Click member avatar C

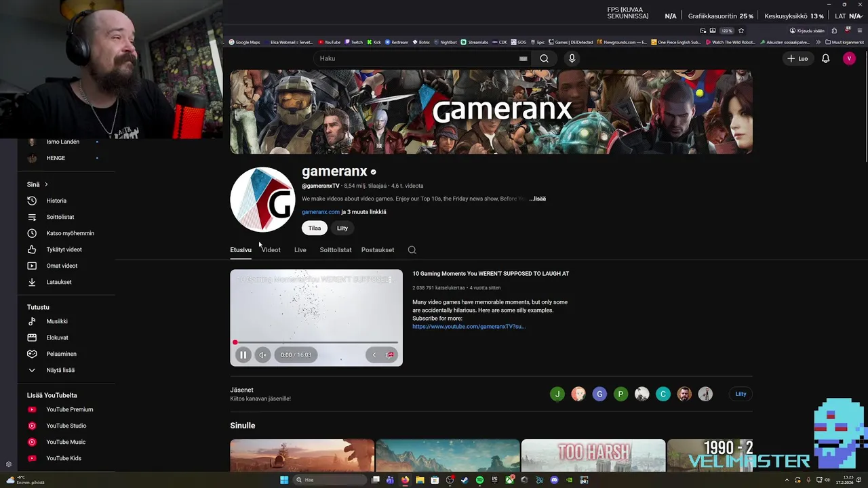coord(663,394)
